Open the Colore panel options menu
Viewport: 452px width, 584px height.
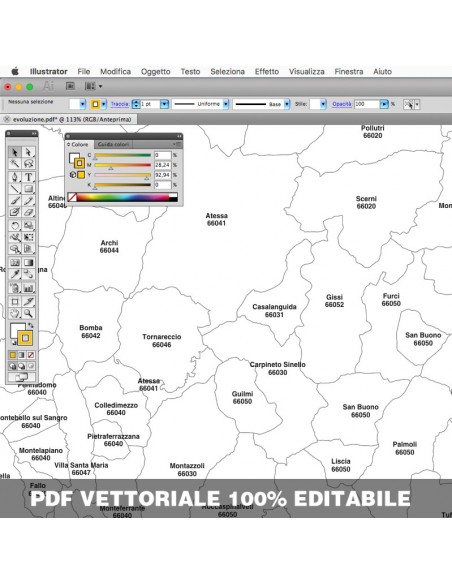[x=177, y=144]
